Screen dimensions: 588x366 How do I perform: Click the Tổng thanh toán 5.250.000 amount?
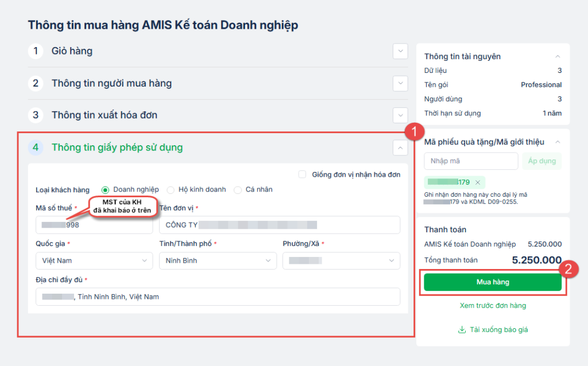click(537, 260)
